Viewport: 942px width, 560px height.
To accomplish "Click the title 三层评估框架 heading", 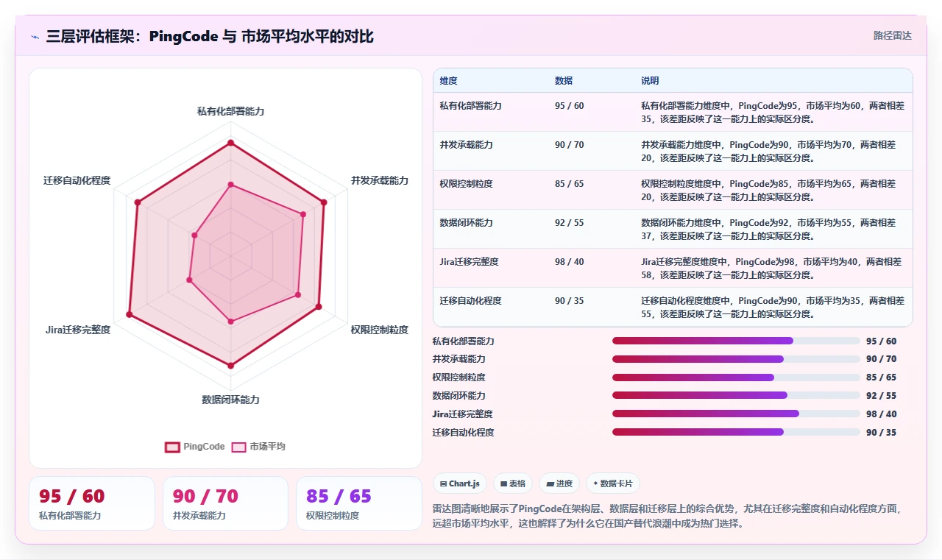I will pos(210,36).
